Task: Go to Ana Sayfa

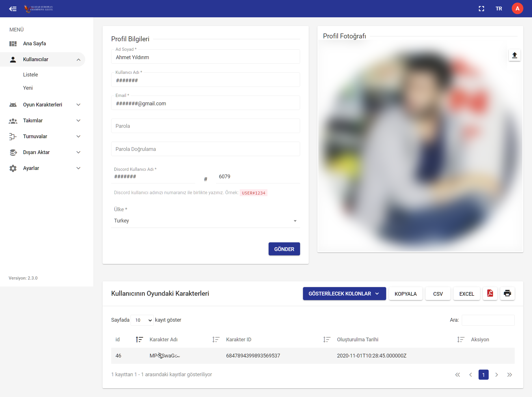Action: [34, 44]
